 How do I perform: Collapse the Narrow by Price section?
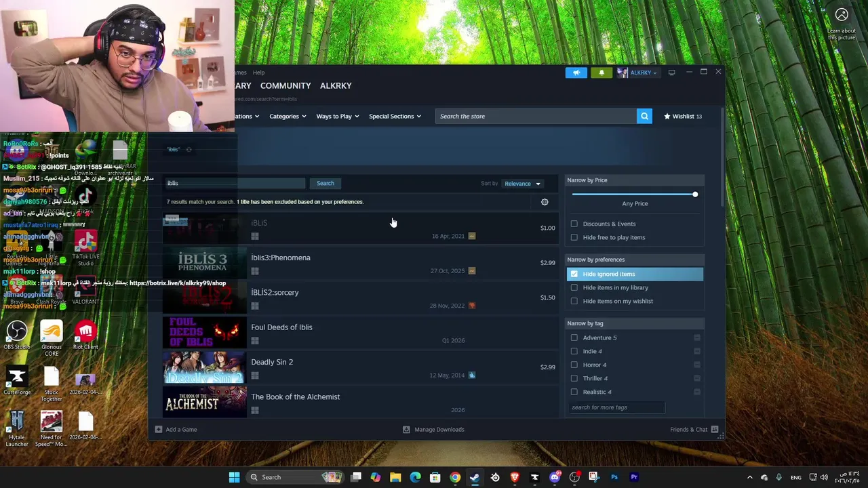pyautogui.click(x=635, y=180)
